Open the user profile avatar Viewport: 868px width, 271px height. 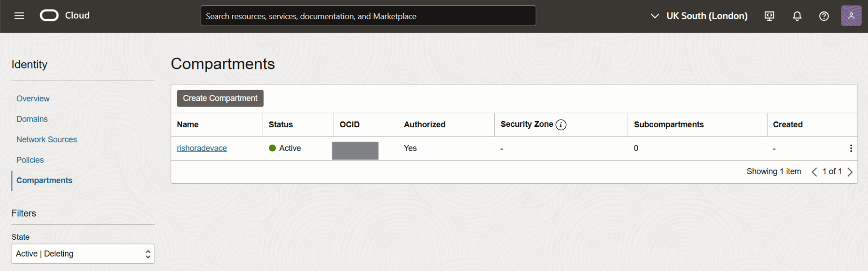851,16
